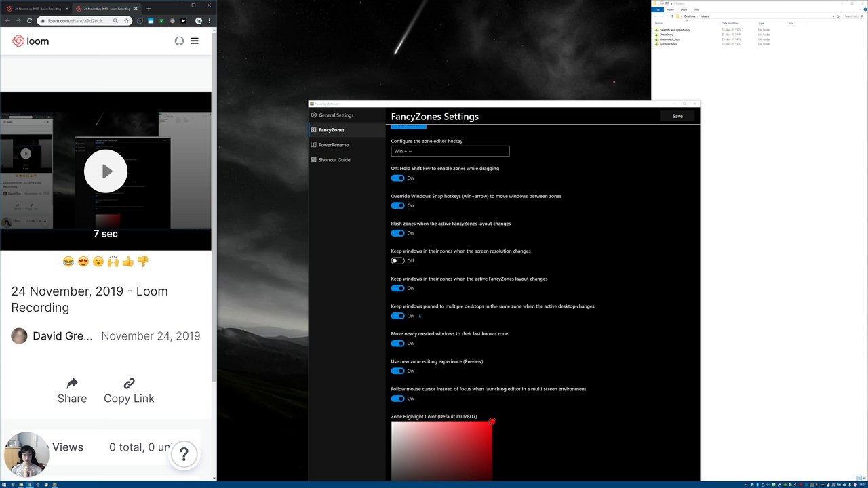The image size is (868, 488).
Task: Enable keep windows in zones on resolution change
Action: [398, 261]
